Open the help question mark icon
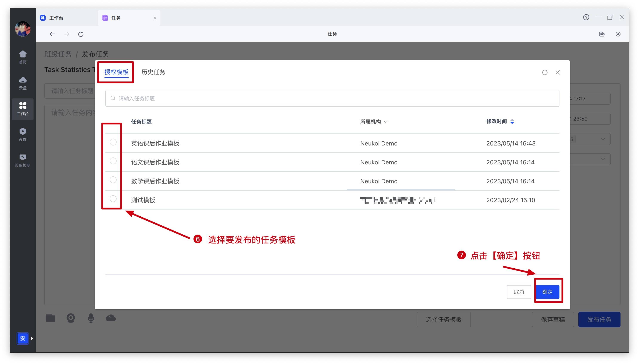 point(586,17)
